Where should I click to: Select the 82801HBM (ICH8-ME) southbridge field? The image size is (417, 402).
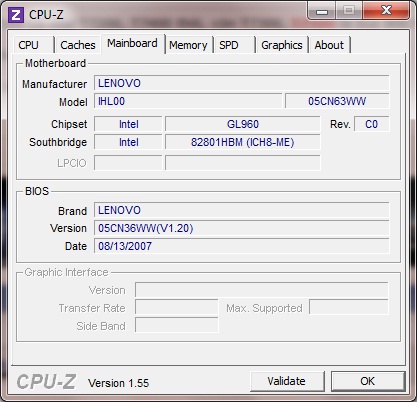(243, 142)
